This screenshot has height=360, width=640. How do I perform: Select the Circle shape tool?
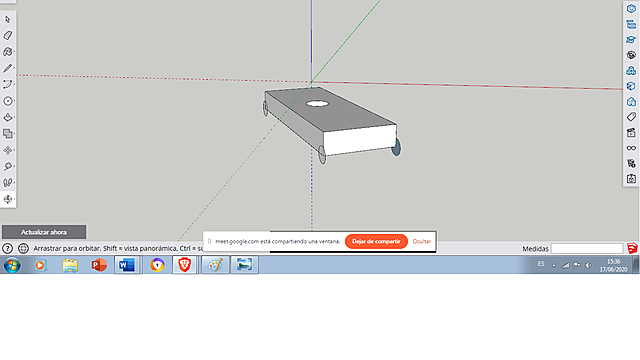(x=8, y=101)
